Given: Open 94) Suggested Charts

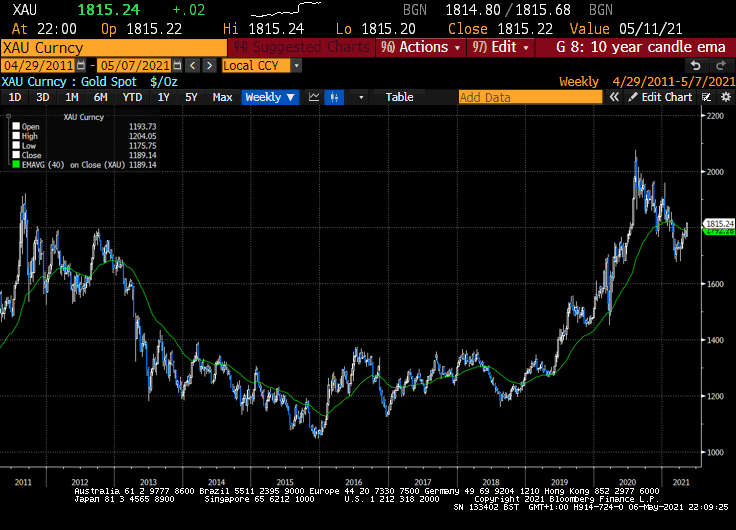Looking at the screenshot, I should tap(301, 47).
